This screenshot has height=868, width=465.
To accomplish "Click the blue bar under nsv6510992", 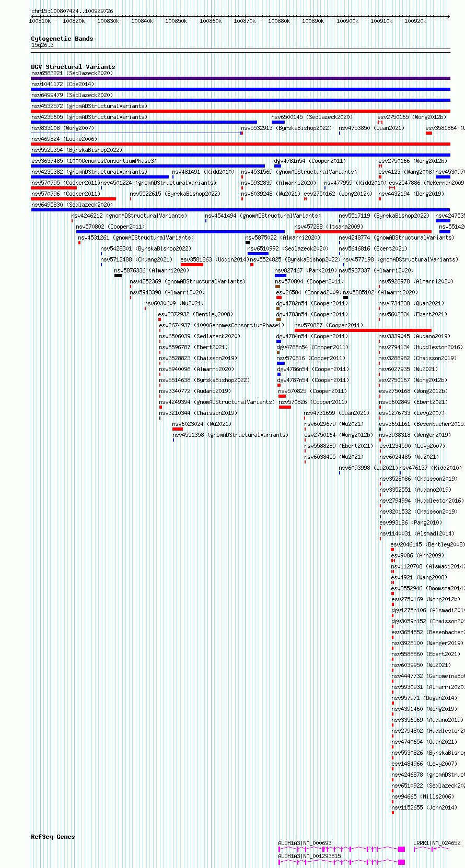I will [258, 254].
